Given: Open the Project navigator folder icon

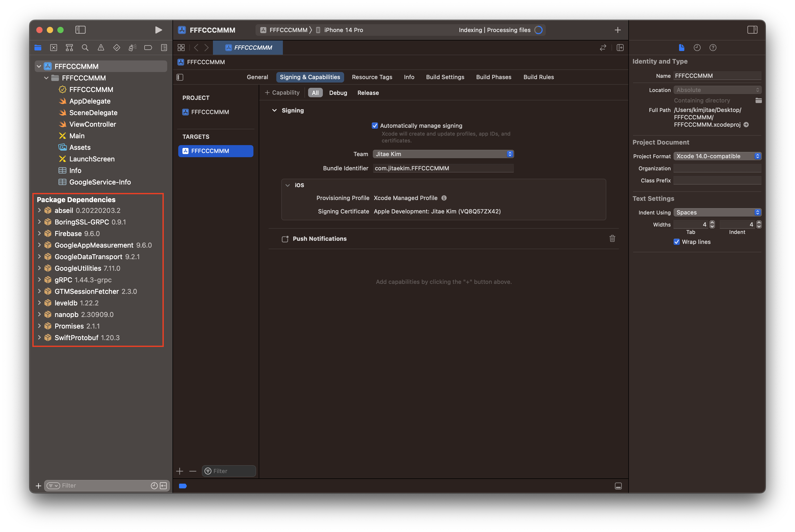Looking at the screenshot, I should [38, 48].
